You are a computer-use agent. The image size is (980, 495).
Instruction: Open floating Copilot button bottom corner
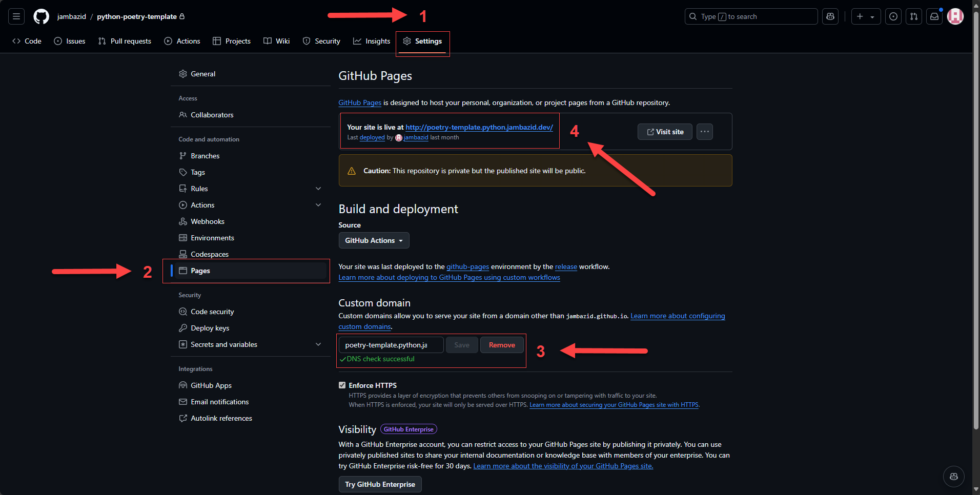(953, 477)
